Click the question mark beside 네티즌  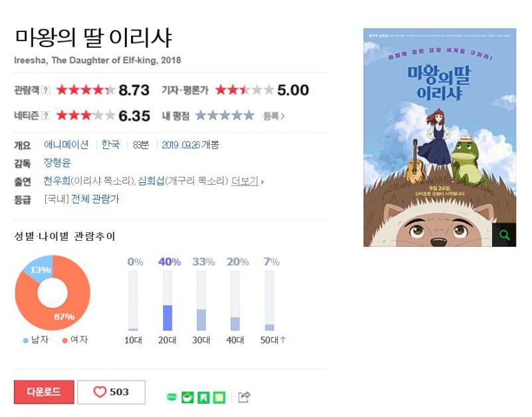46,116
